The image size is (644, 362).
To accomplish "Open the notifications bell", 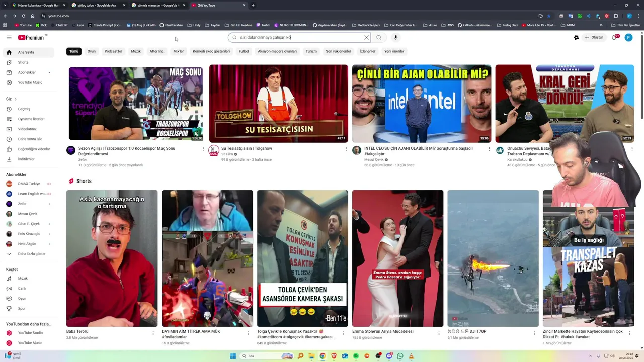I will pyautogui.click(x=615, y=37).
